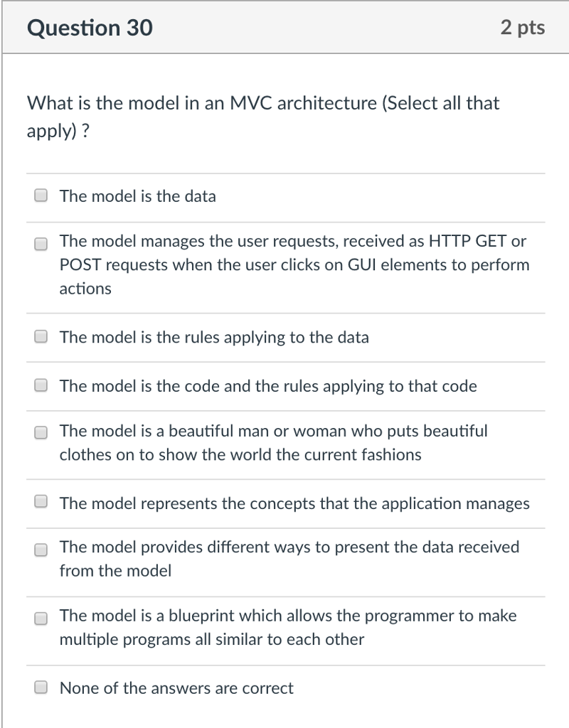Viewport: 569px width, 728px height.
Task: Click the blueprint answer label text
Action: pos(288,627)
